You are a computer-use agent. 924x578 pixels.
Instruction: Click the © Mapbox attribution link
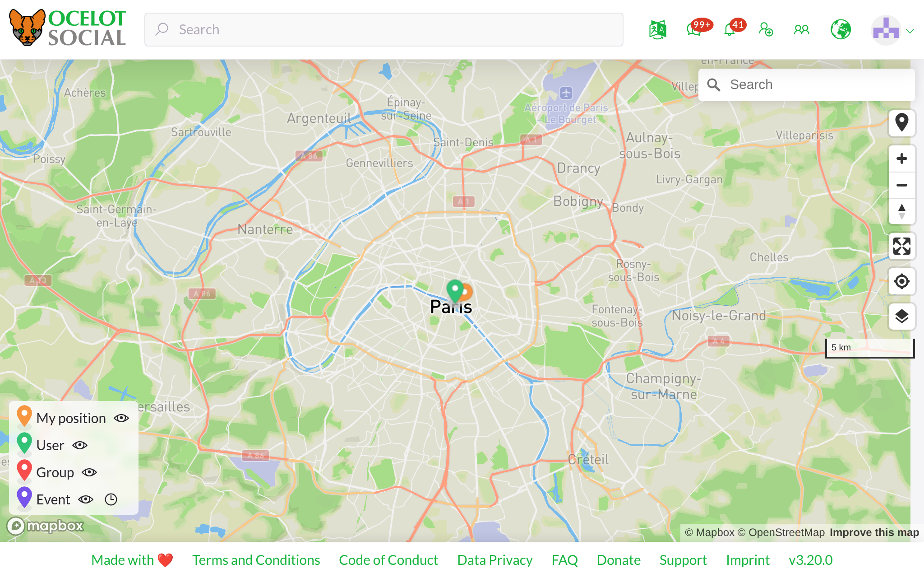coord(710,532)
